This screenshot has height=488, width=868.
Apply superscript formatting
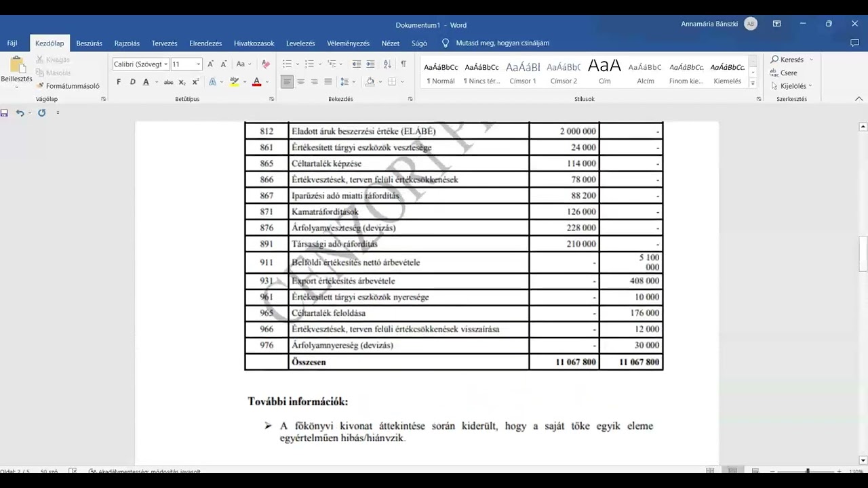(x=195, y=82)
